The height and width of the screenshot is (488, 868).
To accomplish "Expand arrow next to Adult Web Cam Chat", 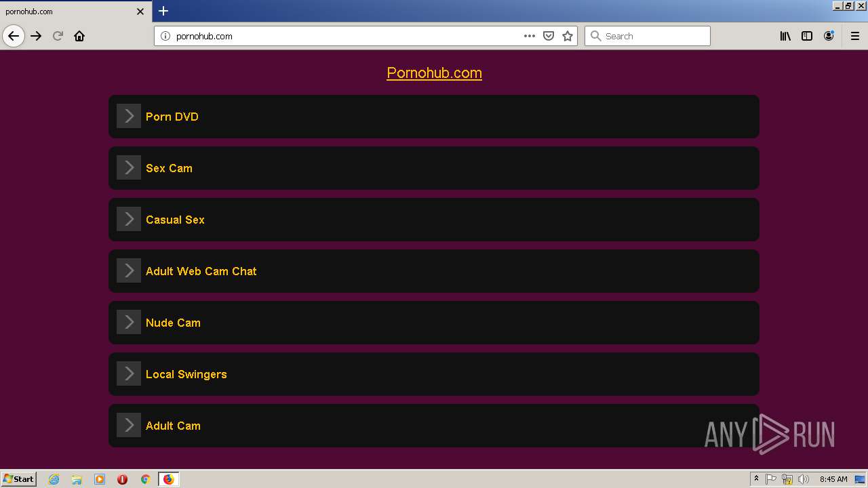I will pyautogui.click(x=129, y=270).
